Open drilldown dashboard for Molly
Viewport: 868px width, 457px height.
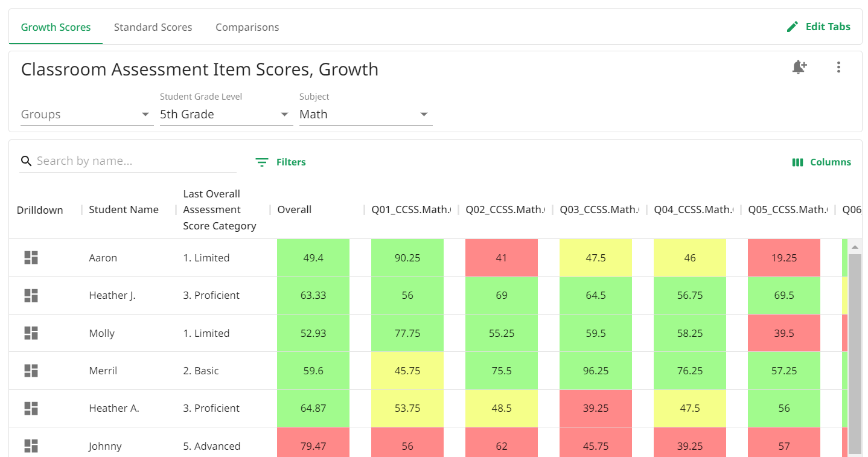(x=31, y=333)
